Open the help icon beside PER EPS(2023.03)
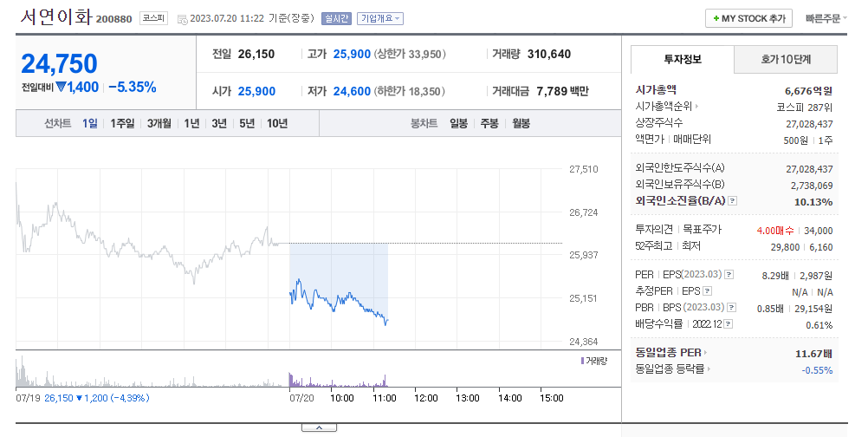Viewport: 868px width, 437px height. tap(729, 275)
